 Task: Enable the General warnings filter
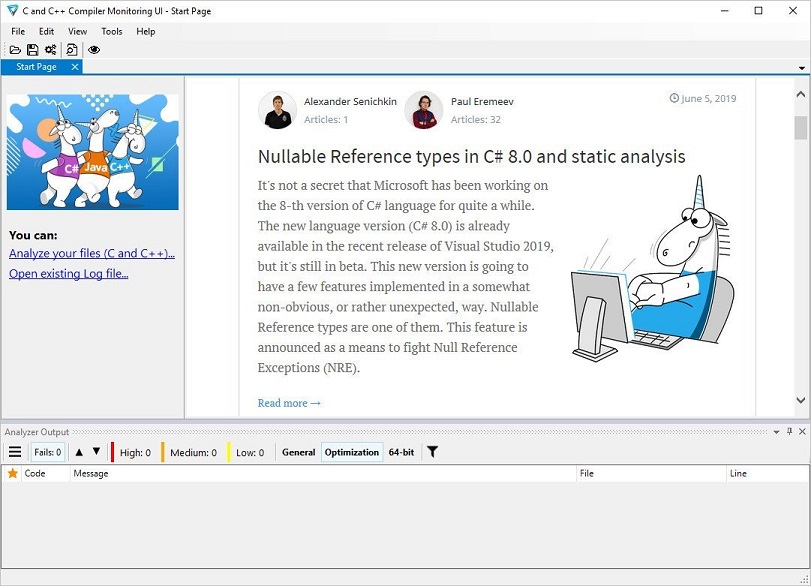pyautogui.click(x=297, y=452)
